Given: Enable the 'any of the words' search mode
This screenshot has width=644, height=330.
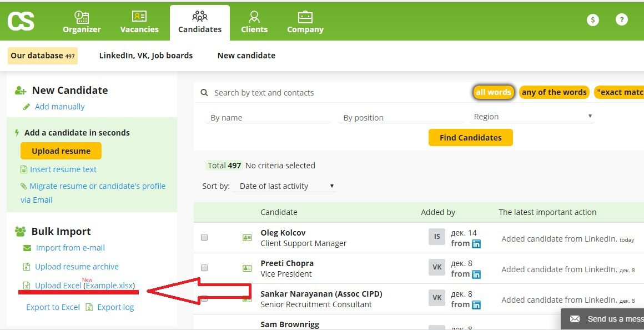Looking at the screenshot, I should pyautogui.click(x=554, y=92).
